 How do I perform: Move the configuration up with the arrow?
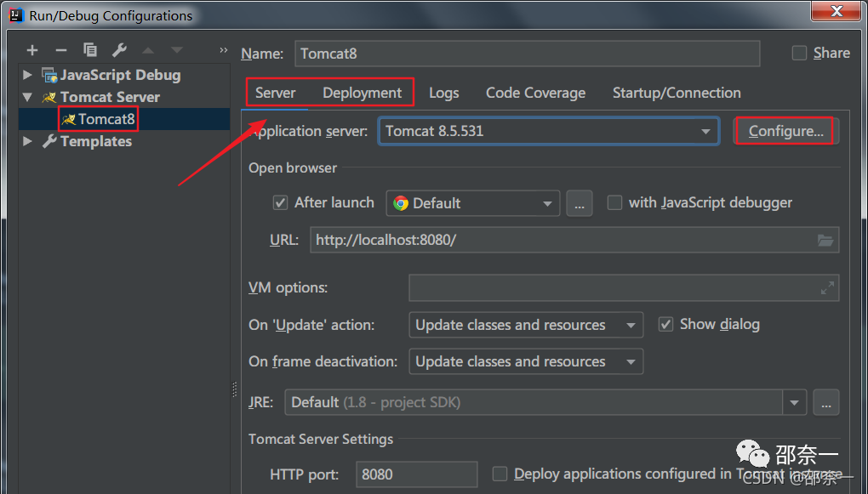(x=148, y=50)
